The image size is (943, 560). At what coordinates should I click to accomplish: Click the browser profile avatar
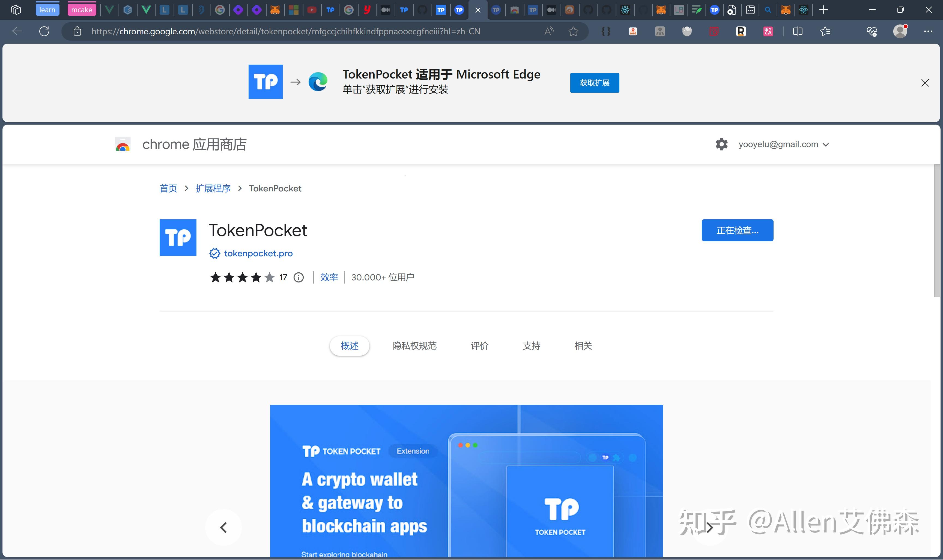click(900, 31)
